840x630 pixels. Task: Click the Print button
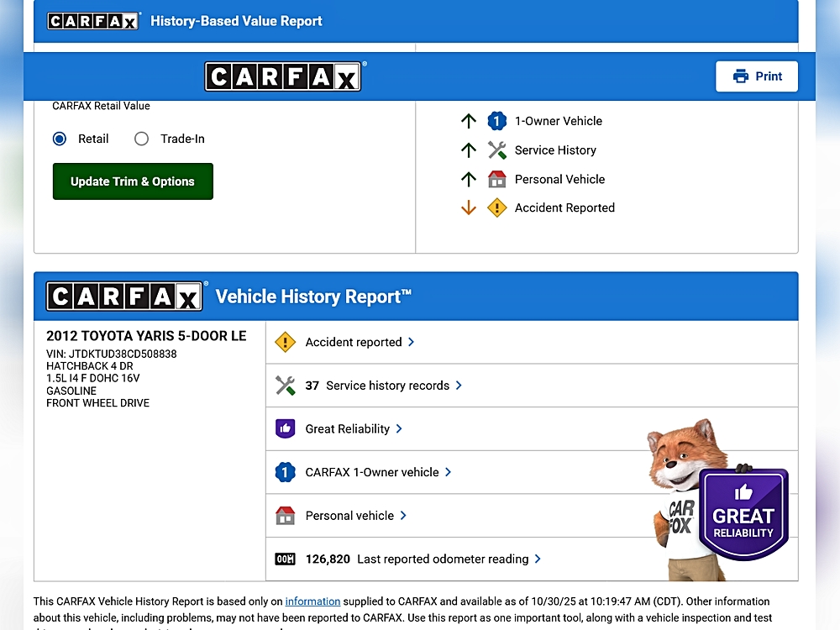click(x=757, y=76)
